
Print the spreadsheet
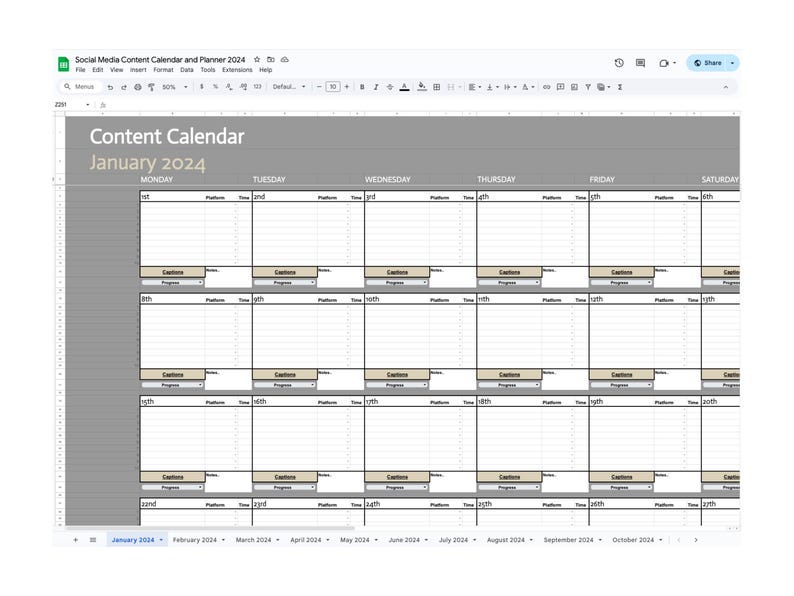pos(138,87)
